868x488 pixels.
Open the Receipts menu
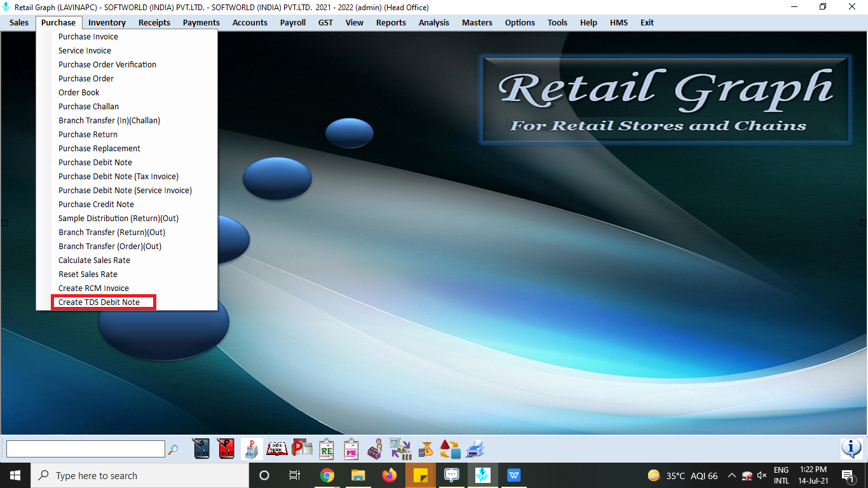click(x=154, y=22)
